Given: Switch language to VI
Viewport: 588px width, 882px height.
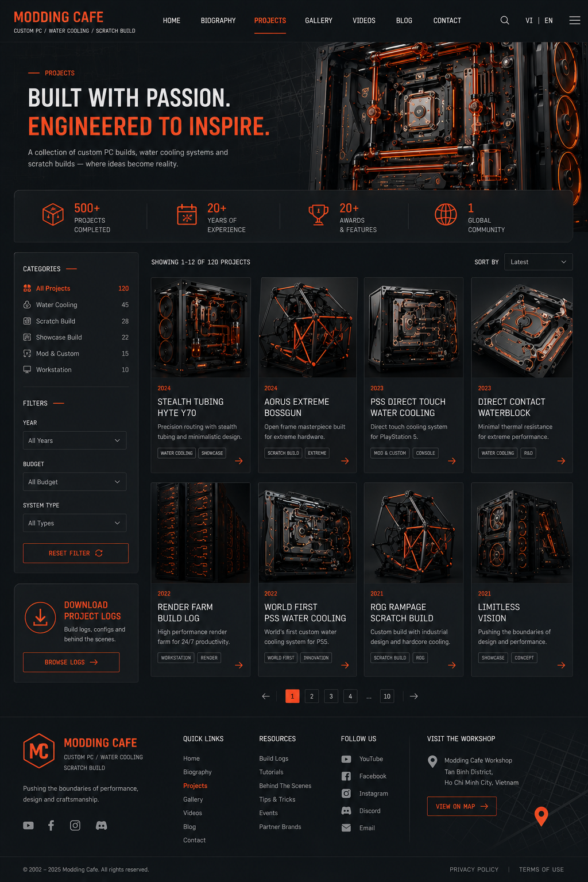Looking at the screenshot, I should point(529,21).
